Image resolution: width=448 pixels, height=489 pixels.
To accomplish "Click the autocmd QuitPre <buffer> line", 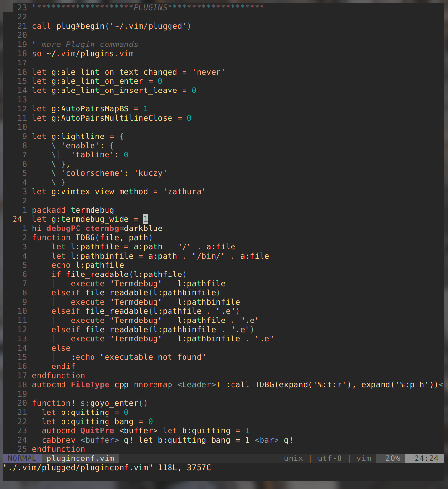I will pyautogui.click(x=146, y=431).
